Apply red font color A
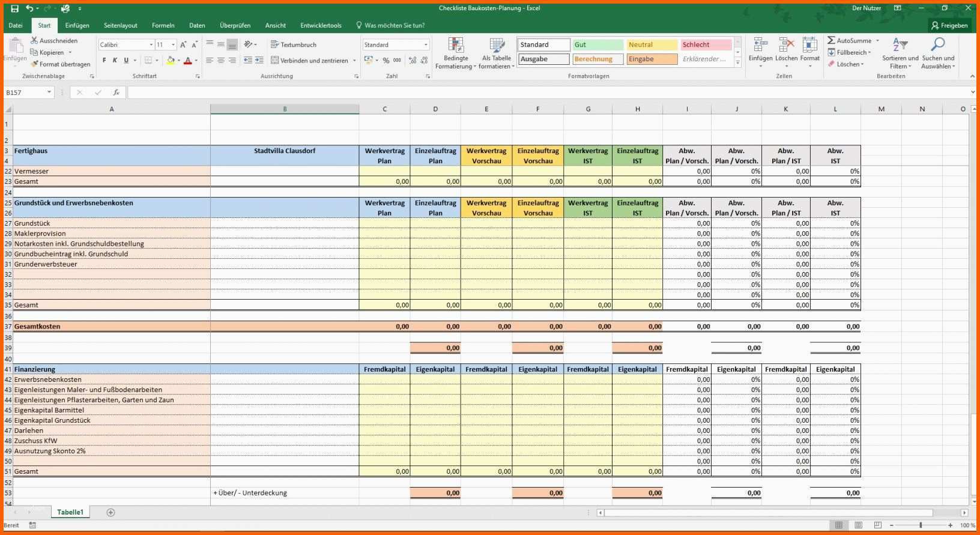 (187, 60)
